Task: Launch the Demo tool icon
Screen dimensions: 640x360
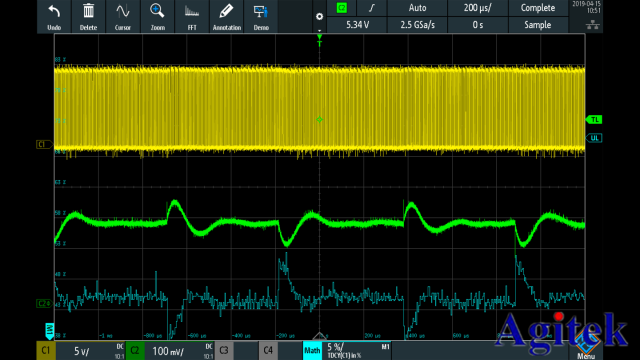Action: pos(261,16)
